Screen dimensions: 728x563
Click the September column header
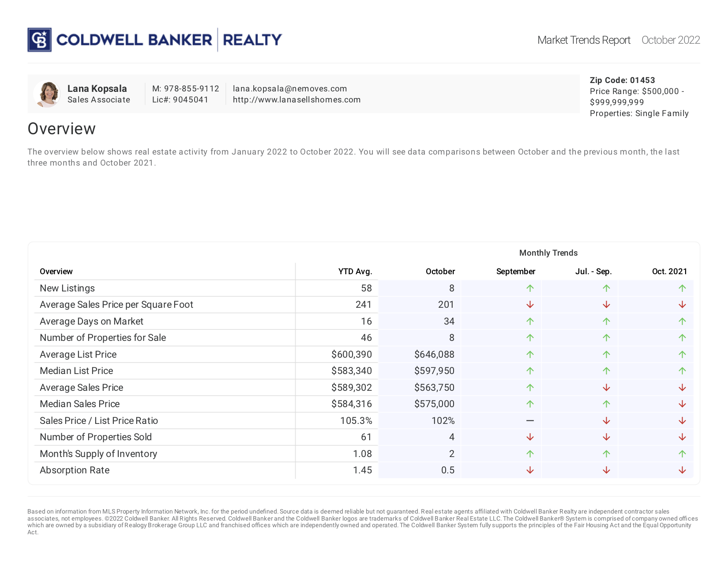516,272
